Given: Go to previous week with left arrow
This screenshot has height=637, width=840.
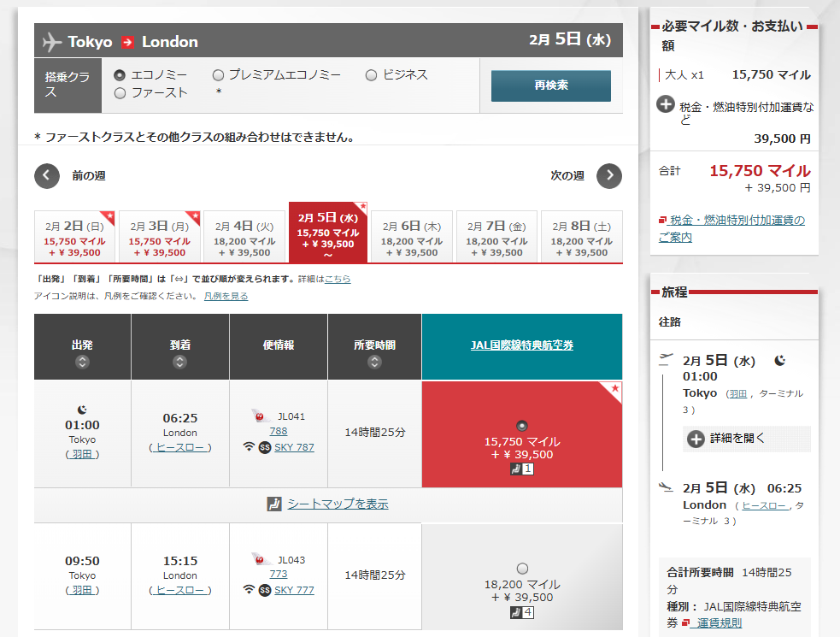Looking at the screenshot, I should tap(47, 176).
